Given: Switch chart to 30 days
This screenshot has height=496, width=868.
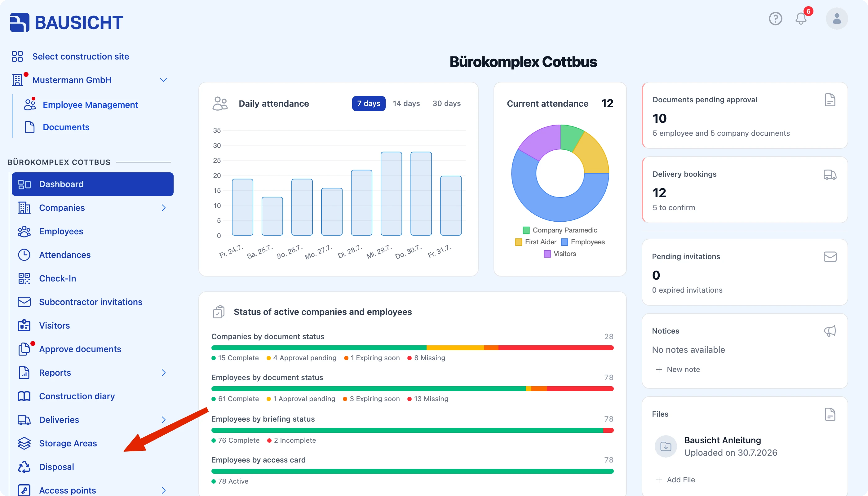Looking at the screenshot, I should [x=447, y=104].
